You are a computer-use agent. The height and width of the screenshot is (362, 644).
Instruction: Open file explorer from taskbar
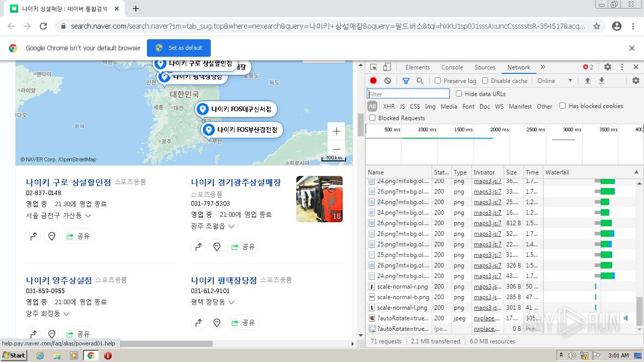57,355
